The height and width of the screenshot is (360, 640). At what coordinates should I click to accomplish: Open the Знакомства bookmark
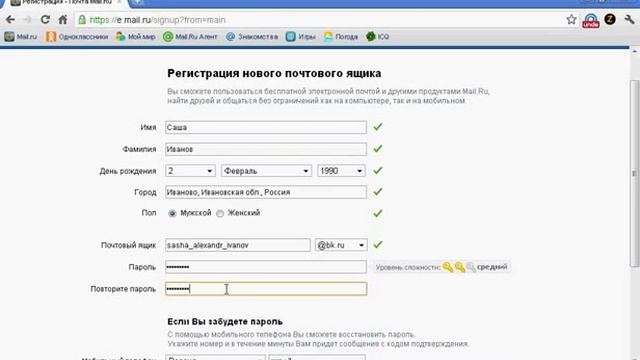point(252,37)
